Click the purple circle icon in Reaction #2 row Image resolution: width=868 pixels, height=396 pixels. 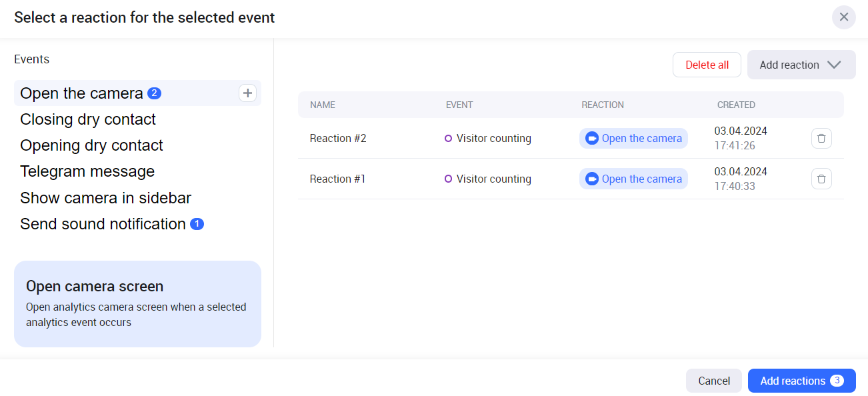click(x=448, y=138)
